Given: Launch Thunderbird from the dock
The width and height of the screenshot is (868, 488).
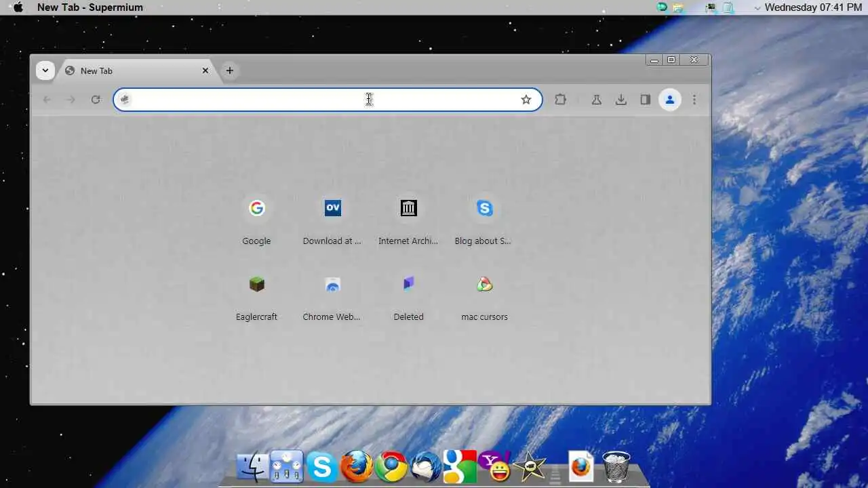Looking at the screenshot, I should coord(426,467).
